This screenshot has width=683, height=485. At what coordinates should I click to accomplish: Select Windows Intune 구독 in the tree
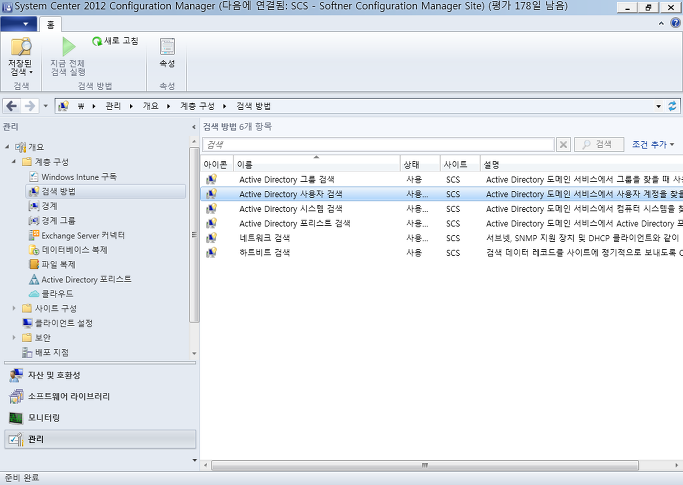pos(79,176)
